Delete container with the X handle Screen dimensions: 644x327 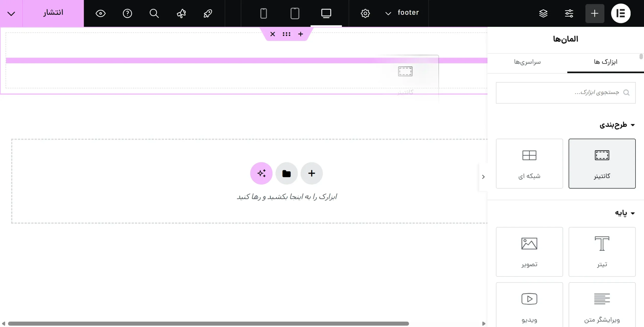(x=272, y=34)
